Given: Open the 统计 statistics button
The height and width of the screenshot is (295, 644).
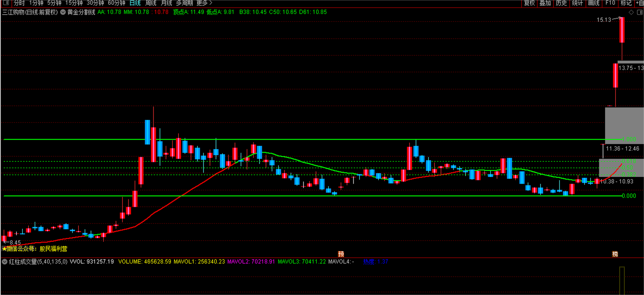Looking at the screenshot, I should click(x=577, y=3).
